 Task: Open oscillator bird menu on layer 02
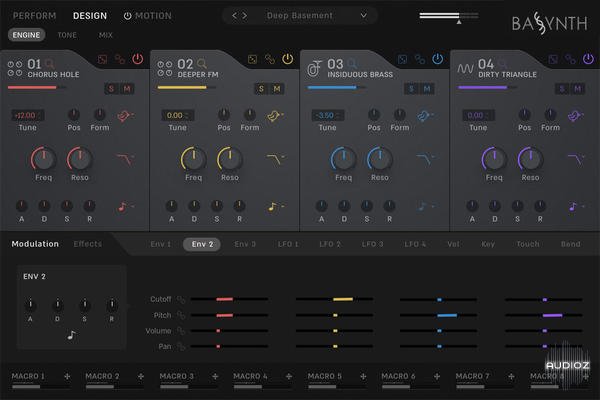coord(276,116)
